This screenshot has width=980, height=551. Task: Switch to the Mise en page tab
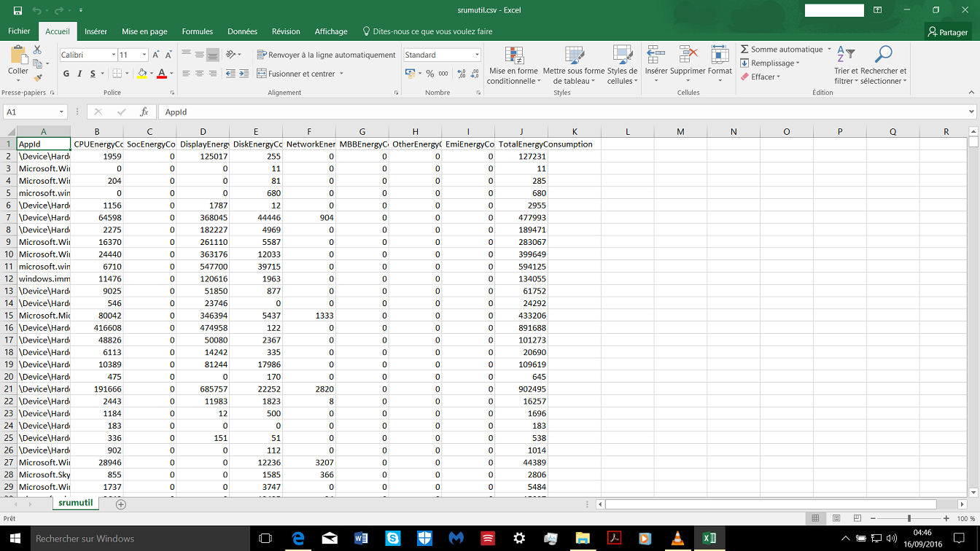tap(144, 31)
